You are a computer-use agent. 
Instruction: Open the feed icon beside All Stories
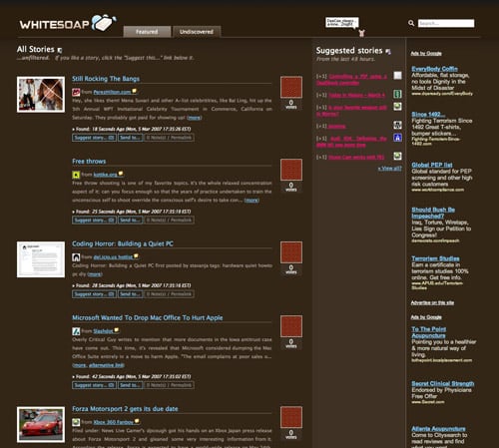60,50
